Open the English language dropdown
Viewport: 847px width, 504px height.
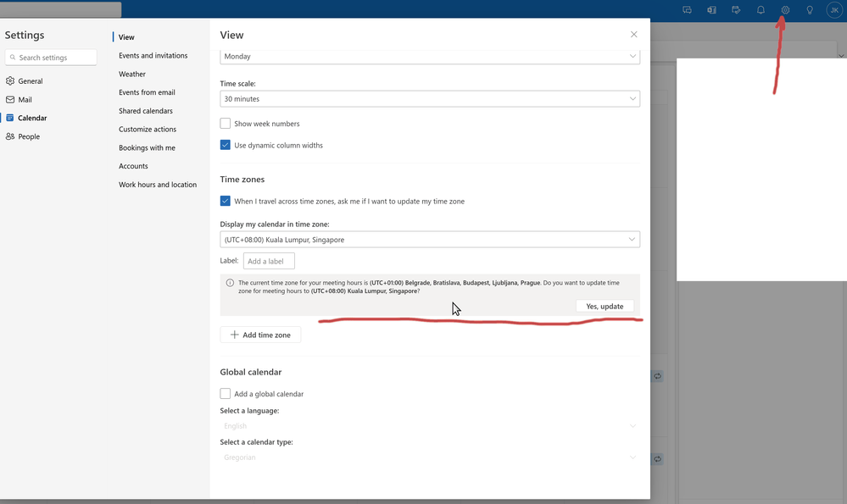click(x=430, y=426)
